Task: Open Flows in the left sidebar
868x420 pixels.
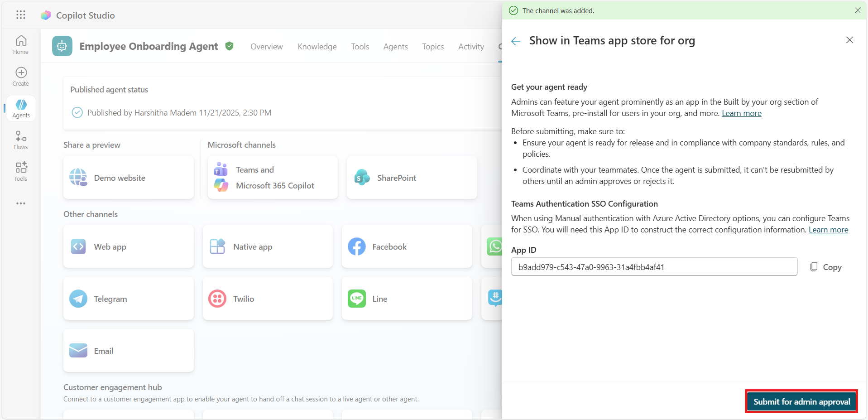Action: point(21,140)
